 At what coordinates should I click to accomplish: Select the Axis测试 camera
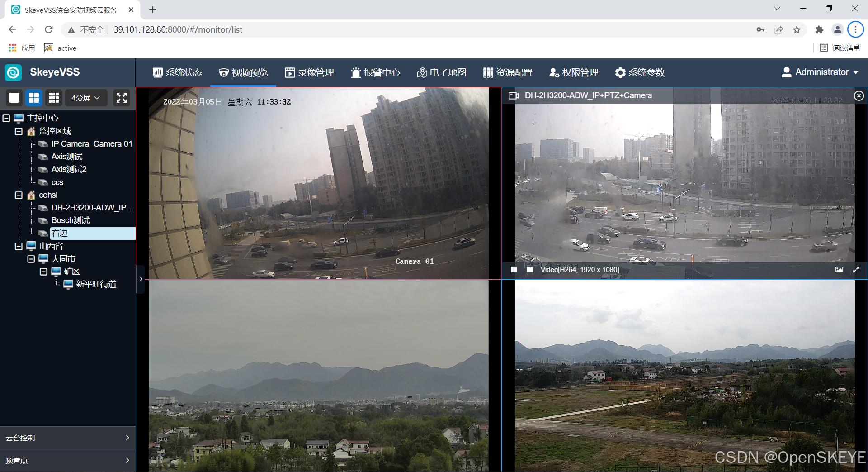(x=67, y=157)
